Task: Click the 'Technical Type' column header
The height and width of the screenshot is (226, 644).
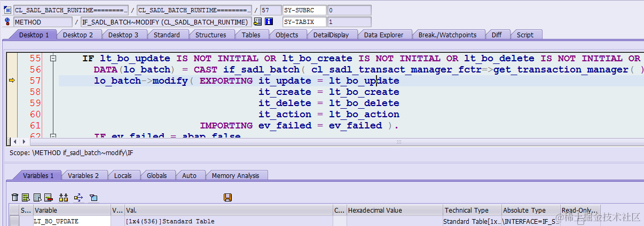Action: (472, 211)
